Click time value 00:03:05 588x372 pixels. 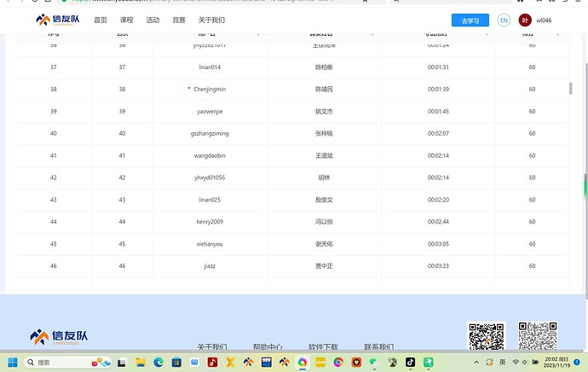tap(438, 244)
